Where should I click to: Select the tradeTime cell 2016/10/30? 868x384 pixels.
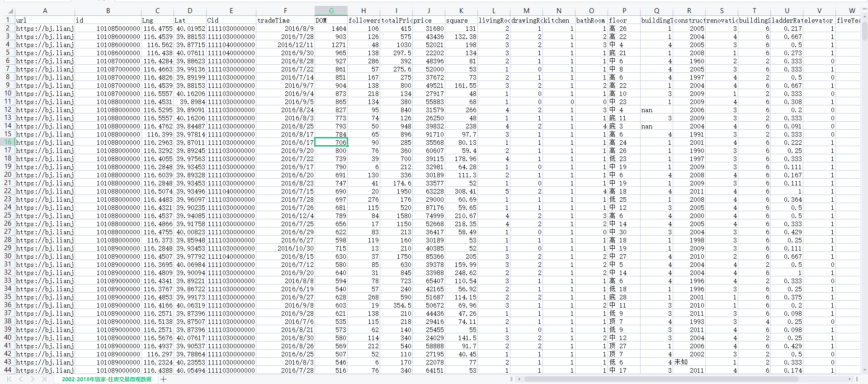pos(286,248)
